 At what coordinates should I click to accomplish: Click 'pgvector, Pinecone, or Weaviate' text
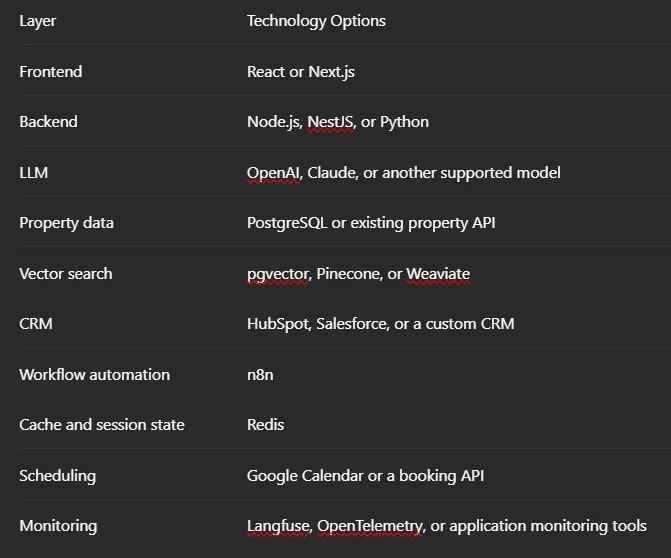(359, 274)
